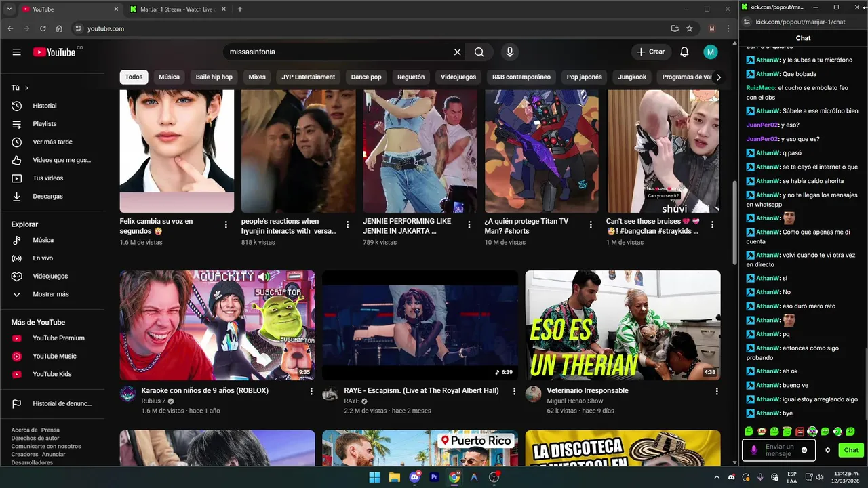The image size is (868, 488).
Task: Open options menu for Karaoke con niños video
Action: [311, 391]
